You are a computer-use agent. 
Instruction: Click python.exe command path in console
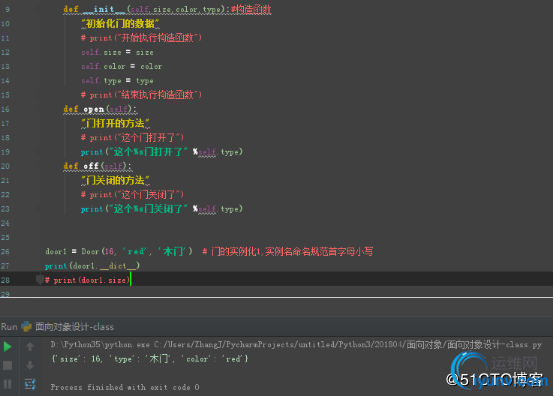(x=296, y=344)
